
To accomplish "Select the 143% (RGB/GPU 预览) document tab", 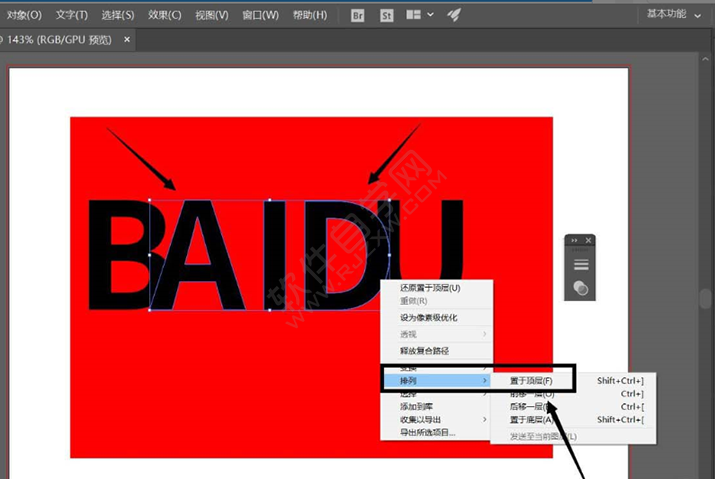I will click(x=62, y=40).
